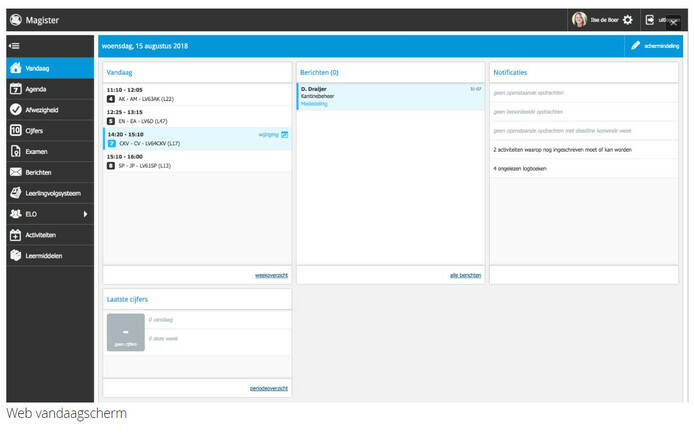The width and height of the screenshot is (694, 435).
Task: Click the lesson hour 7 badge
Action: click(112, 143)
